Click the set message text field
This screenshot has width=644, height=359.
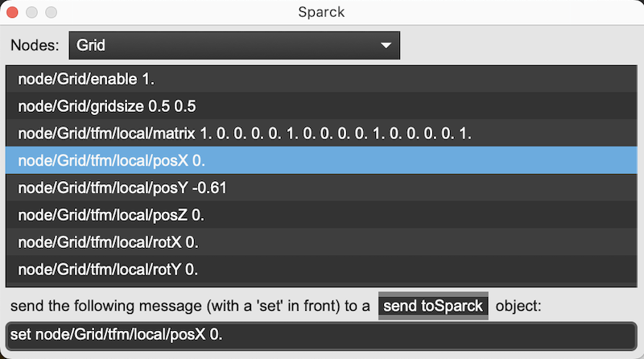pos(322,335)
